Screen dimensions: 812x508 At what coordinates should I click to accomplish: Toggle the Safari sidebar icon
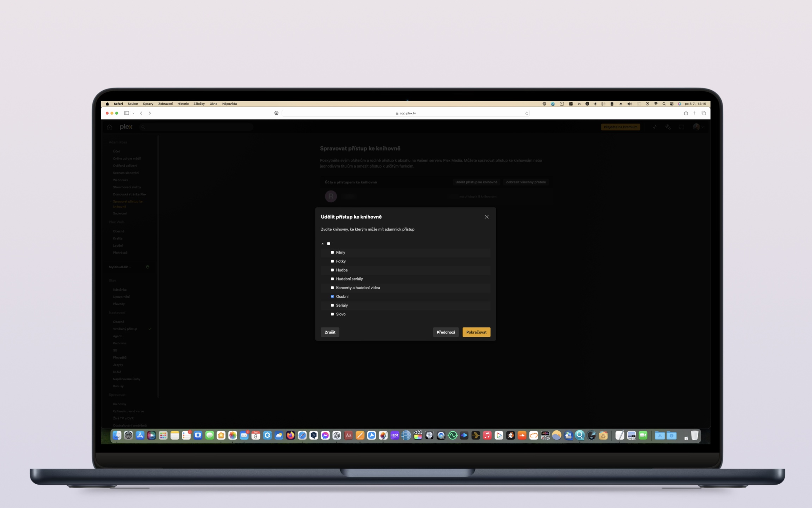(127, 113)
